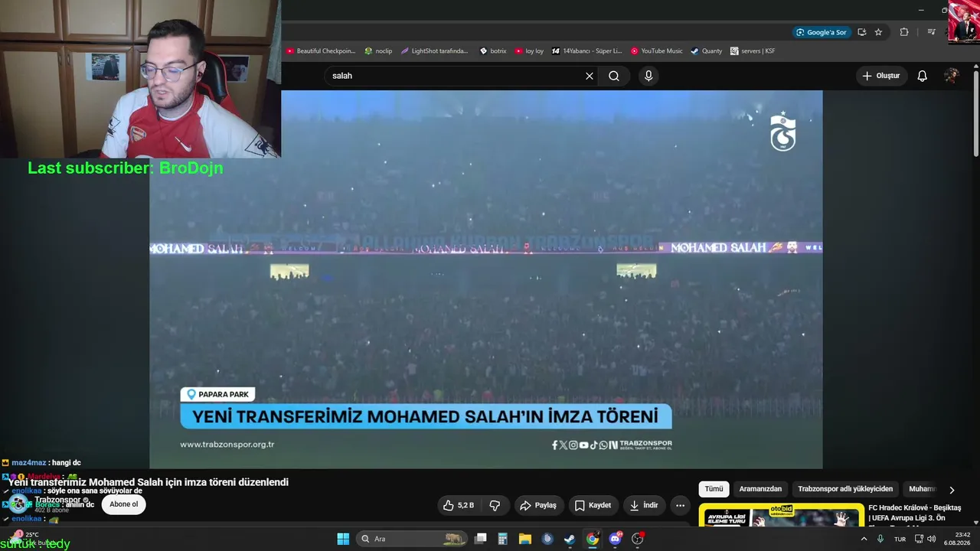
Task: Click the system tray microphone icon
Action: 880,539
